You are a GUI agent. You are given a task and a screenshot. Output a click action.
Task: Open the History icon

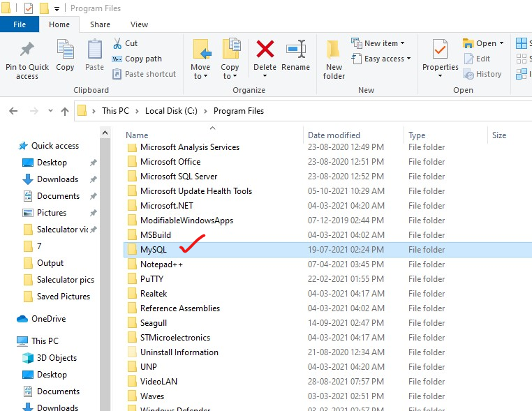[x=469, y=74]
